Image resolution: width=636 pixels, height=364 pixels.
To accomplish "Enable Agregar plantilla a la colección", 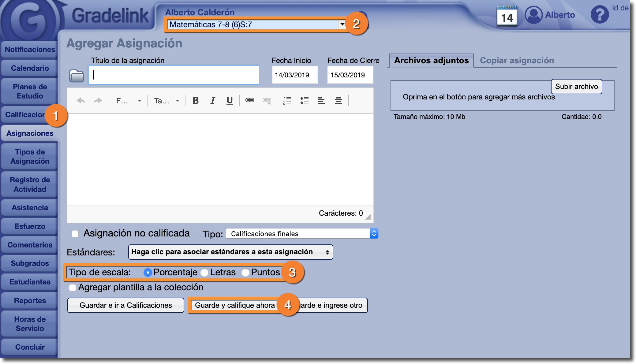I will tap(73, 288).
